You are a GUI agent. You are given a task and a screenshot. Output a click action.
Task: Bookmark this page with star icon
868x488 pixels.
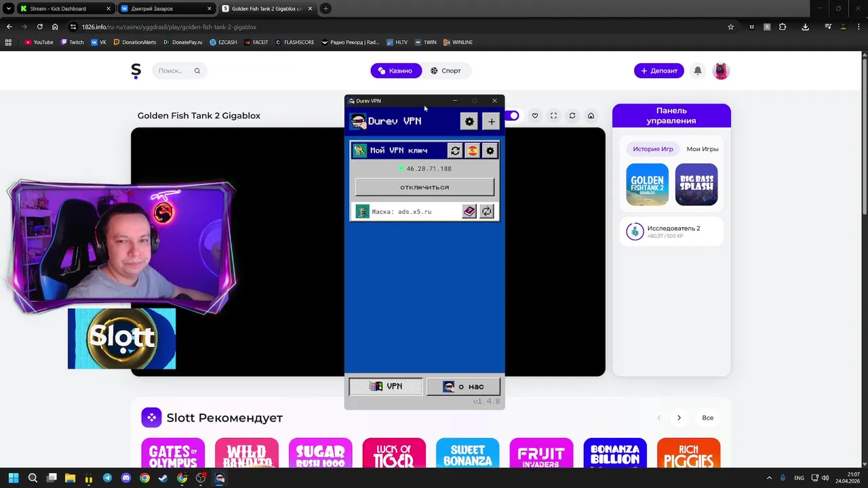730,27
